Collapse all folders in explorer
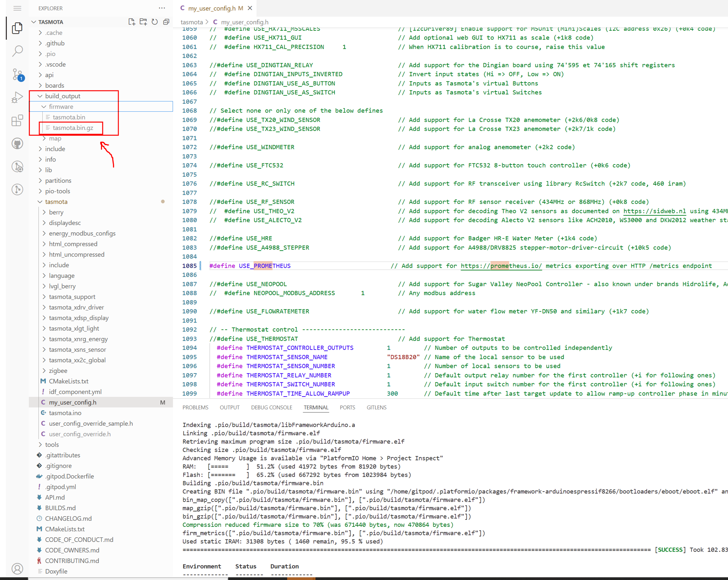The width and height of the screenshot is (728, 580). [x=166, y=22]
